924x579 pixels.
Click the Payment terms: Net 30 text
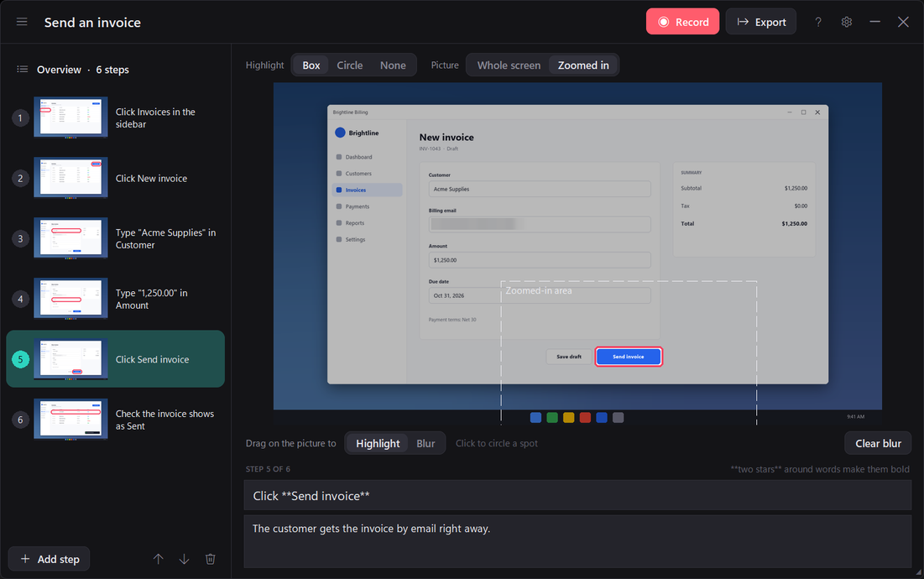[x=452, y=320]
